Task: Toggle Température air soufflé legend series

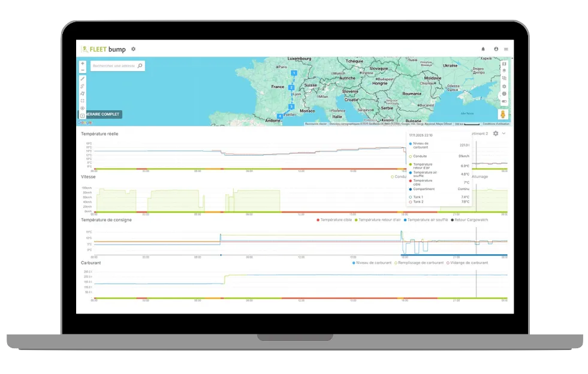Action: pyautogui.click(x=426, y=220)
